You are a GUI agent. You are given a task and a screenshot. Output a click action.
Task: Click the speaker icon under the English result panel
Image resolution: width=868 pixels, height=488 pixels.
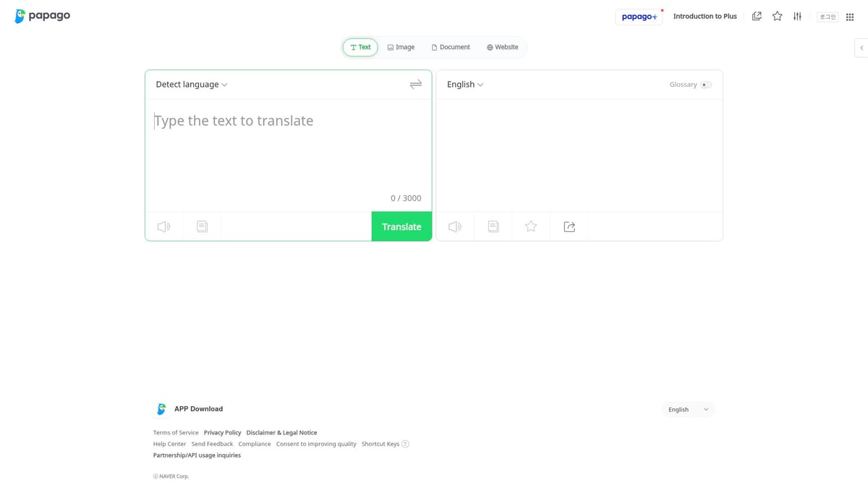454,226
